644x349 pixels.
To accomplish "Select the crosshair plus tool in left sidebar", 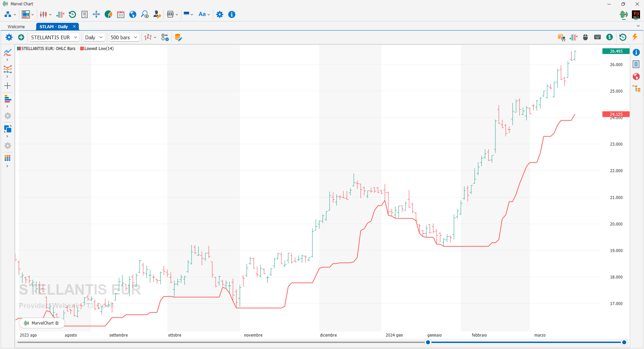I will click(x=7, y=86).
